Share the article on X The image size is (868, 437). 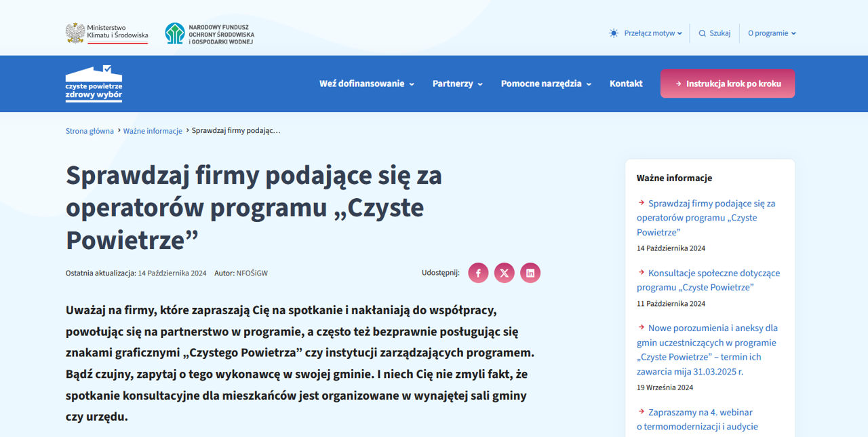tap(504, 273)
